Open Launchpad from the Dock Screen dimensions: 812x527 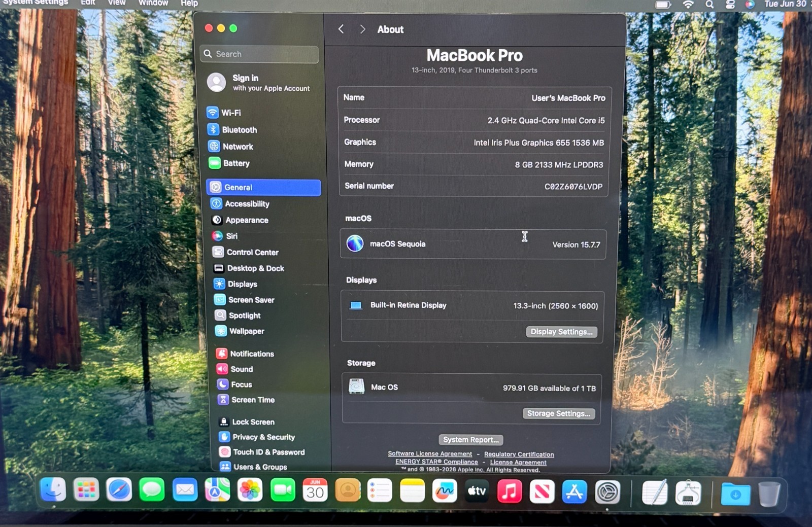[x=86, y=490]
